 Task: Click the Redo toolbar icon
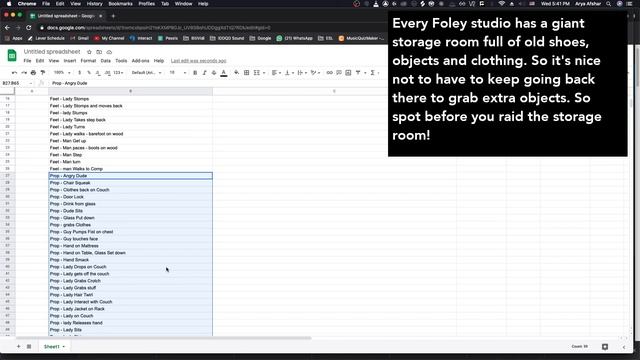tap(24, 73)
